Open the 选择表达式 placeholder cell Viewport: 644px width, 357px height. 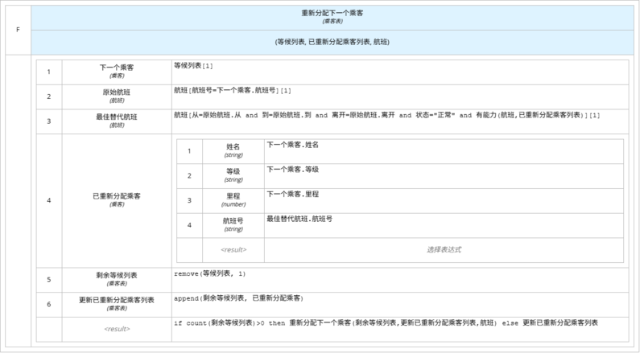point(443,249)
